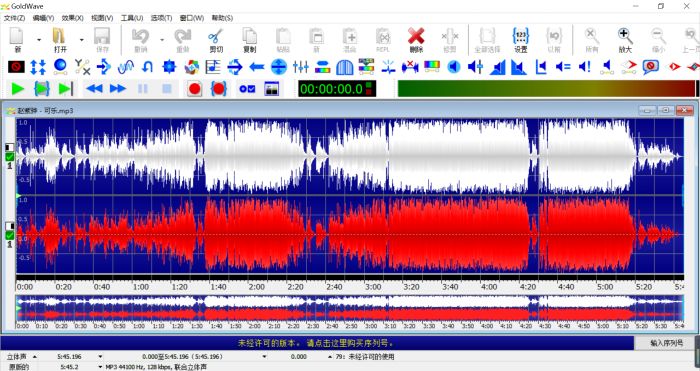Cut selection using 剪切 scissors icon
This screenshot has width=700, height=371.
[x=216, y=40]
